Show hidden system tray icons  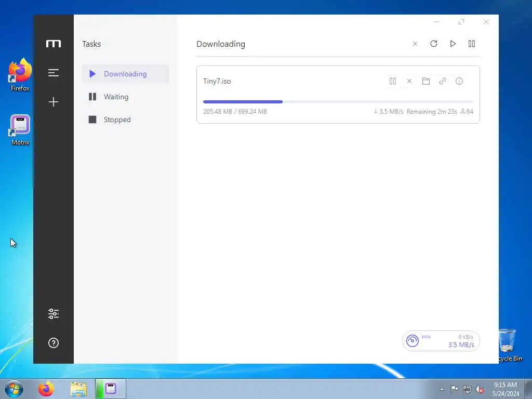click(442, 389)
